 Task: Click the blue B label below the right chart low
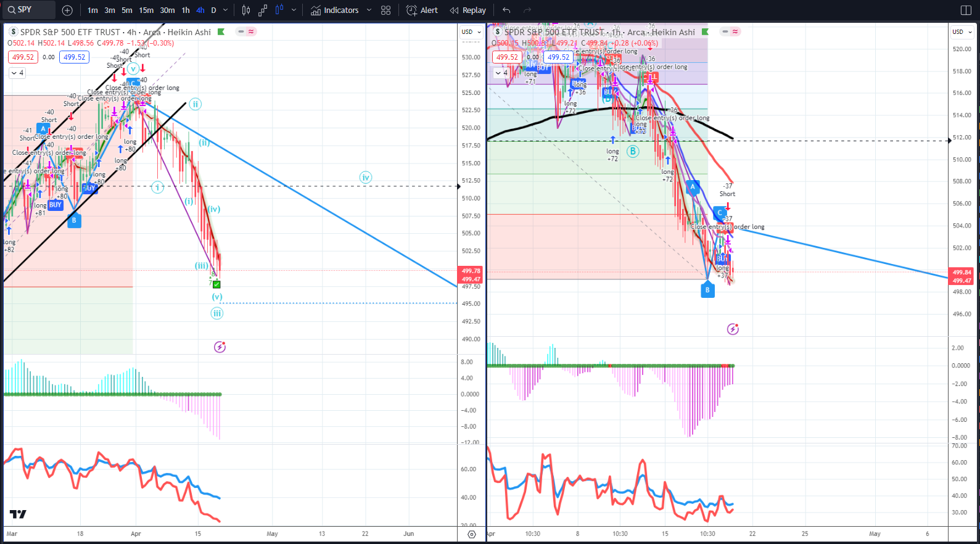(707, 290)
